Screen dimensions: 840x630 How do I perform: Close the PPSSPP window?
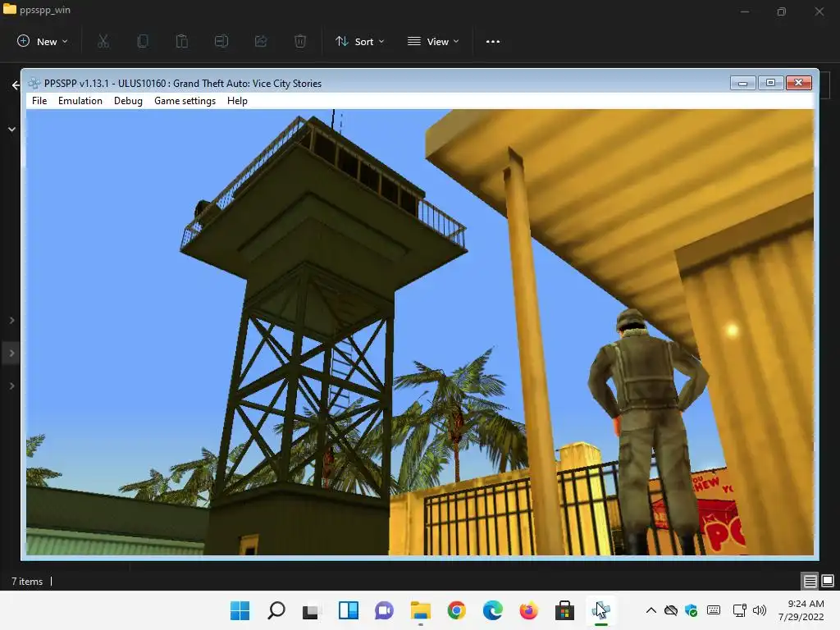point(799,83)
